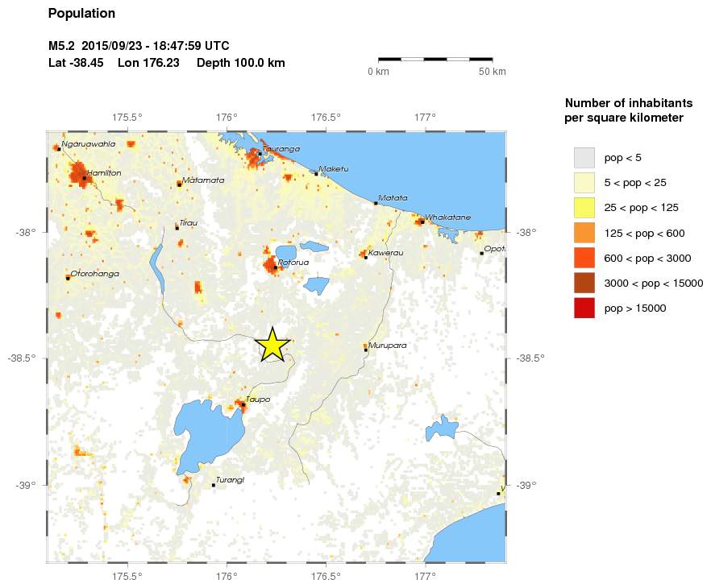Click the 'Lat -38.45' value

[x=76, y=63]
